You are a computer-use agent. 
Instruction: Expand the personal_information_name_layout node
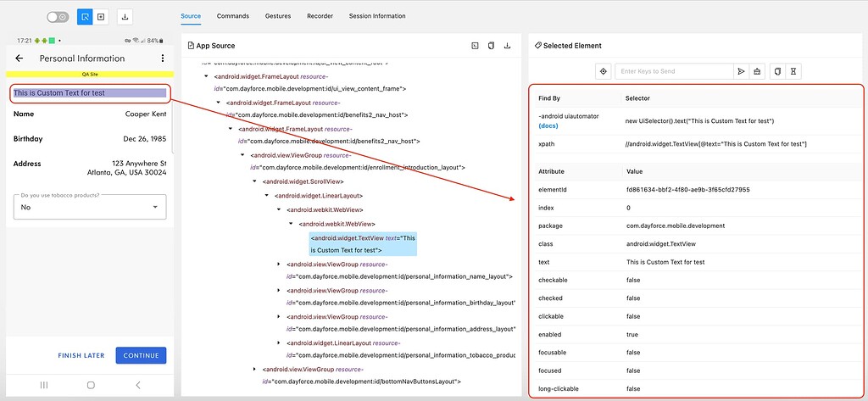[278, 265]
